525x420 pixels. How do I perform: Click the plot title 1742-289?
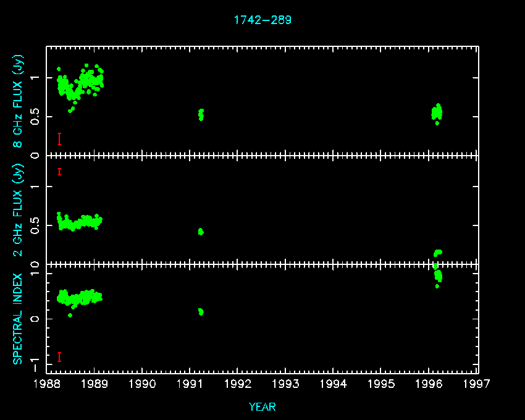262,20
